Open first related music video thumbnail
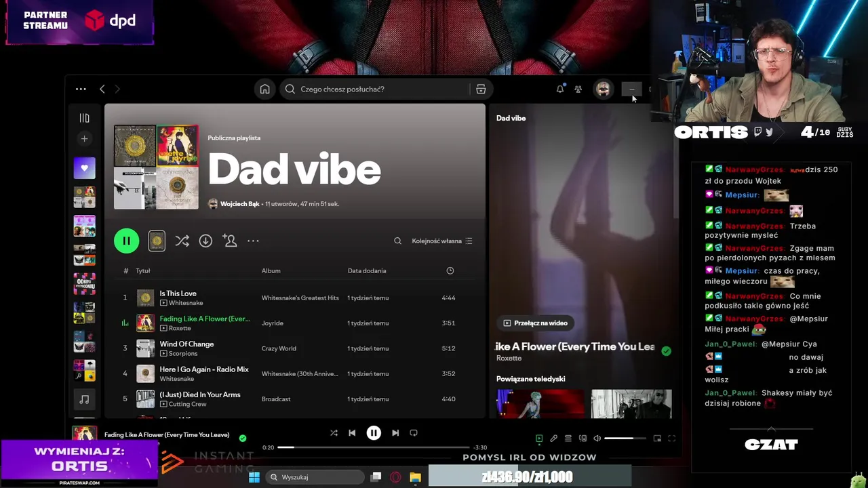The width and height of the screenshot is (868, 488). point(540,404)
